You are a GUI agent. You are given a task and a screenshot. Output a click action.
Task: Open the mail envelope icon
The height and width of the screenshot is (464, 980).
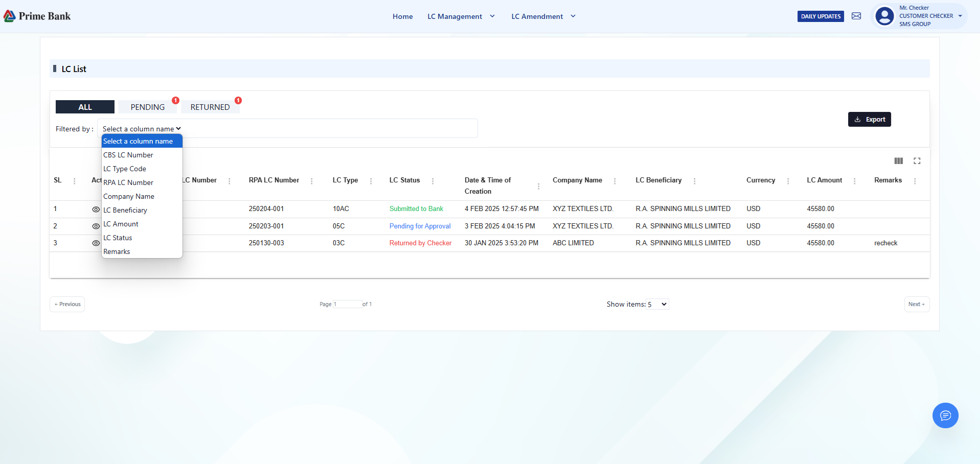856,16
